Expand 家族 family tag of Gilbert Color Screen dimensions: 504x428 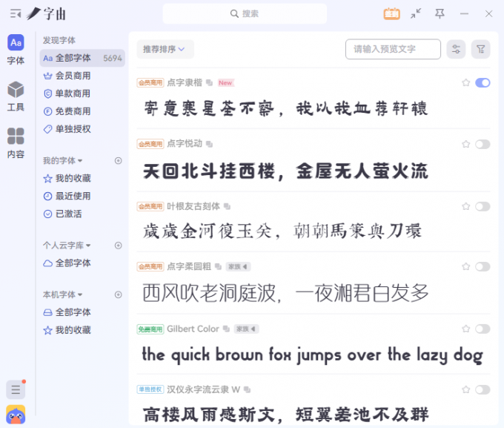(x=246, y=329)
